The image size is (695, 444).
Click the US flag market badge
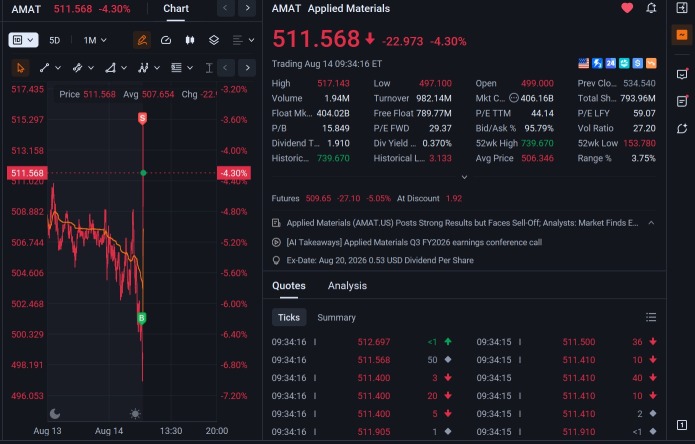click(x=584, y=63)
